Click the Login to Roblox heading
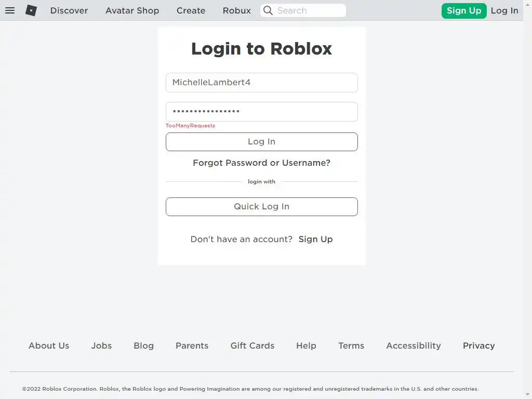This screenshot has height=399, width=532. coord(262,48)
